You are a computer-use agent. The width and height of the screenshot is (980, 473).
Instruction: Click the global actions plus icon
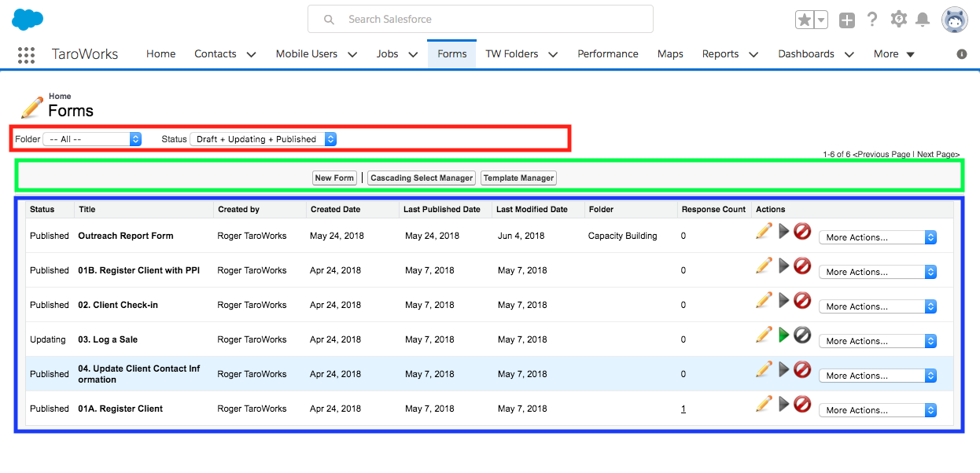coord(846,20)
